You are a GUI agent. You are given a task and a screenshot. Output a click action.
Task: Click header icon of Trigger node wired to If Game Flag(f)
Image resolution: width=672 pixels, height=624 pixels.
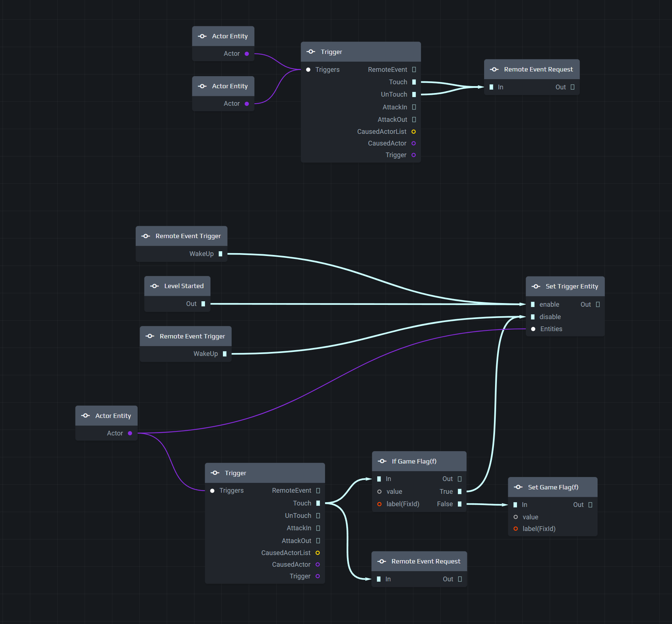[x=215, y=473]
